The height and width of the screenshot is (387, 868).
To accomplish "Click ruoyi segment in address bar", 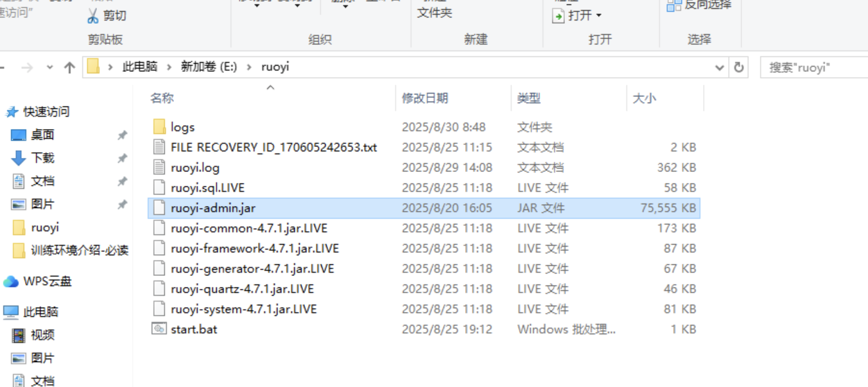I will 275,67.
